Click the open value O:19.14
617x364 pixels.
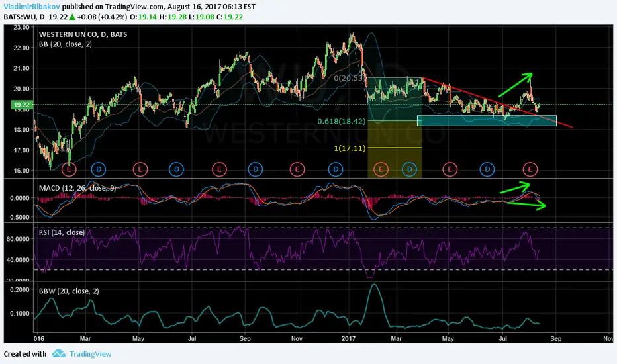pyautogui.click(x=143, y=17)
